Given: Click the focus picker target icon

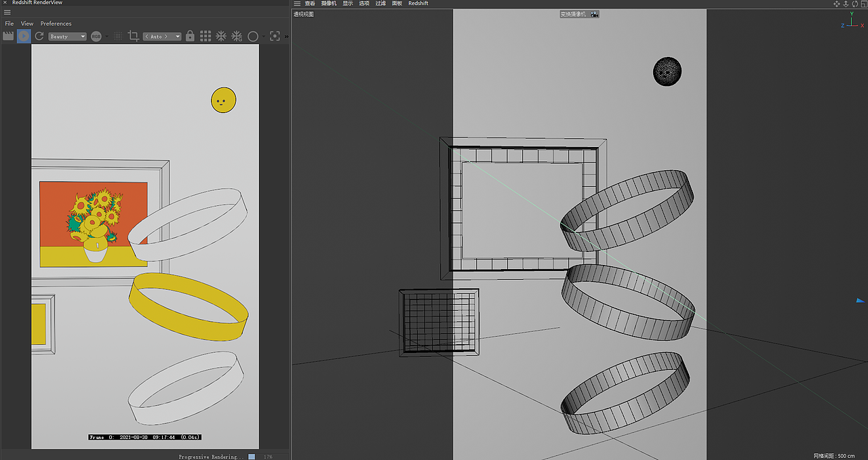Looking at the screenshot, I should pos(275,37).
